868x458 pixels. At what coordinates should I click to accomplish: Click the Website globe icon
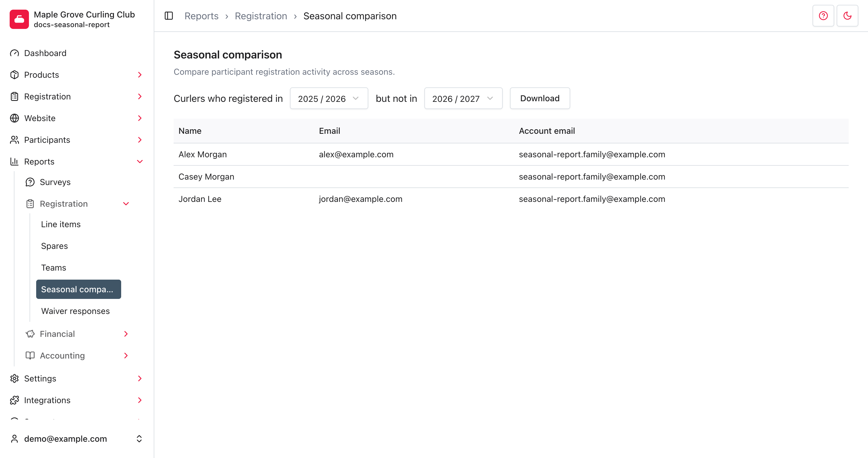14,118
